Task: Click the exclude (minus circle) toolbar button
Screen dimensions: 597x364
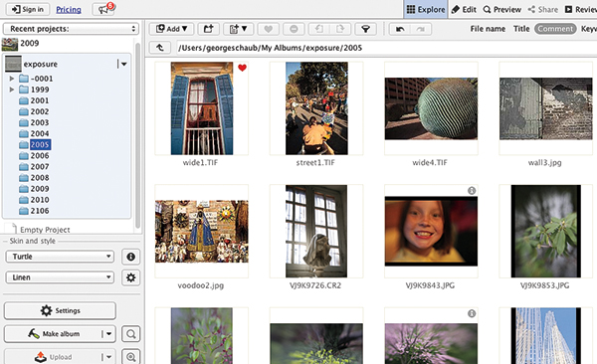Action: [x=294, y=29]
